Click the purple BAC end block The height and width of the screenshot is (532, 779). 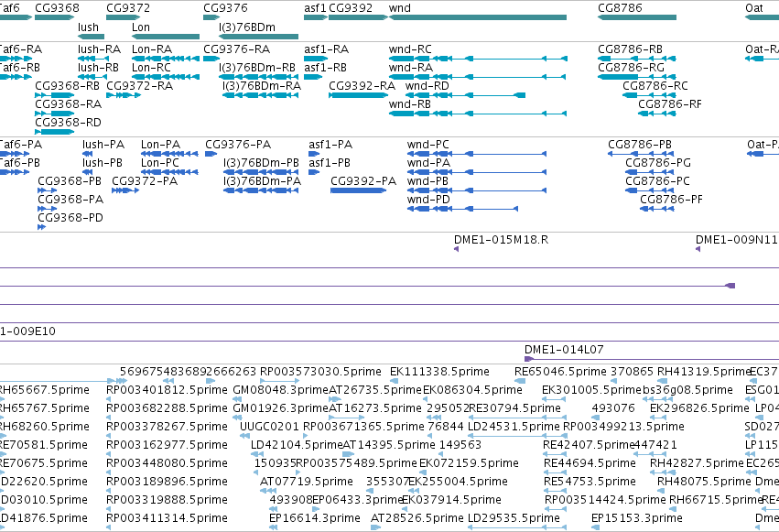tap(730, 286)
